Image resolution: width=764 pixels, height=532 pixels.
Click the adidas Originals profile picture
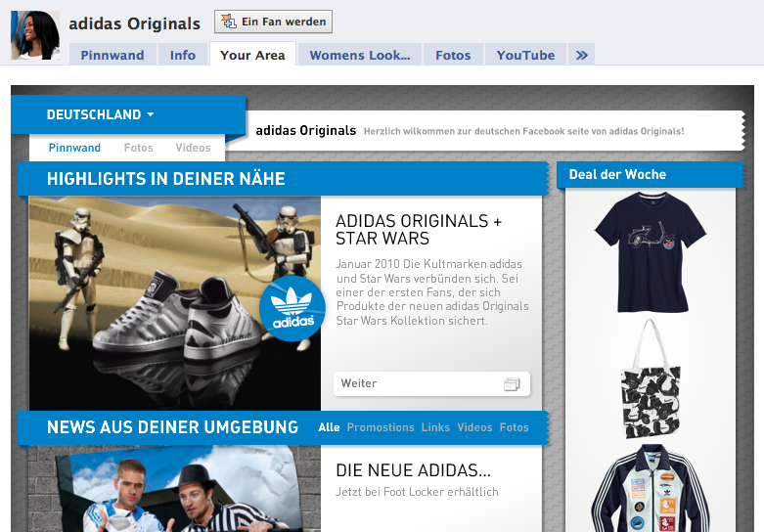click(x=35, y=35)
